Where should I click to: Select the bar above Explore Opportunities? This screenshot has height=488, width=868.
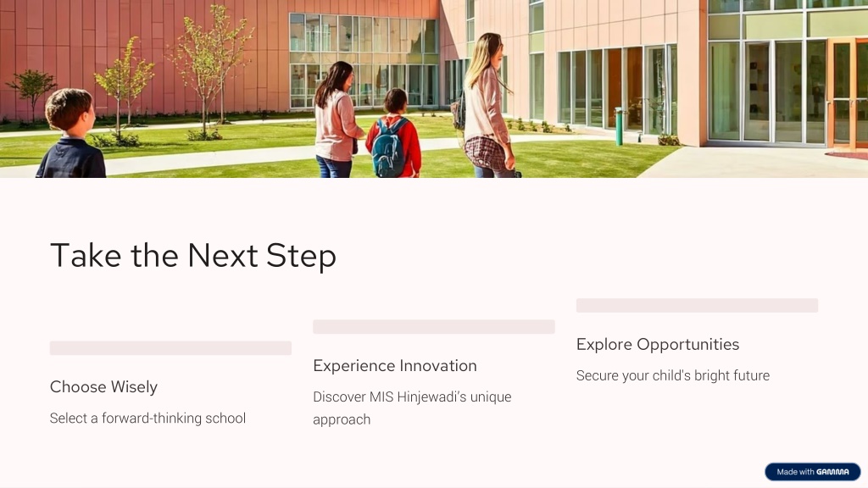click(x=697, y=305)
